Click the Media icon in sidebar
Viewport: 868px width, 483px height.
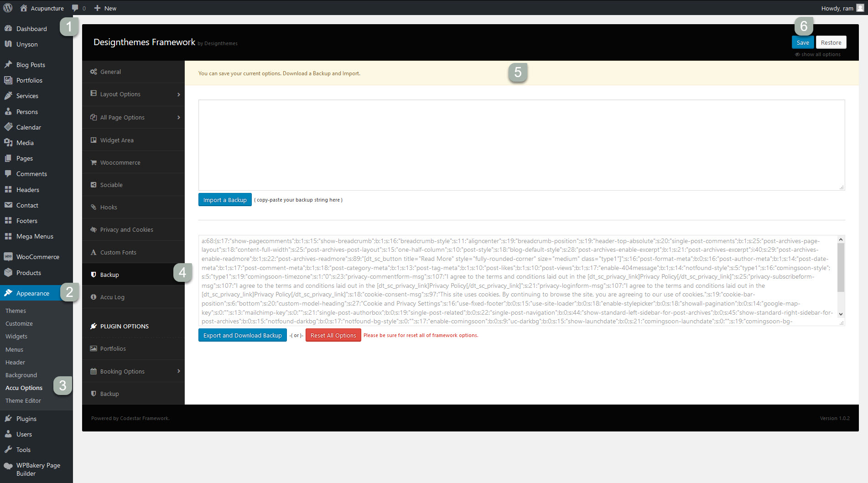click(8, 142)
